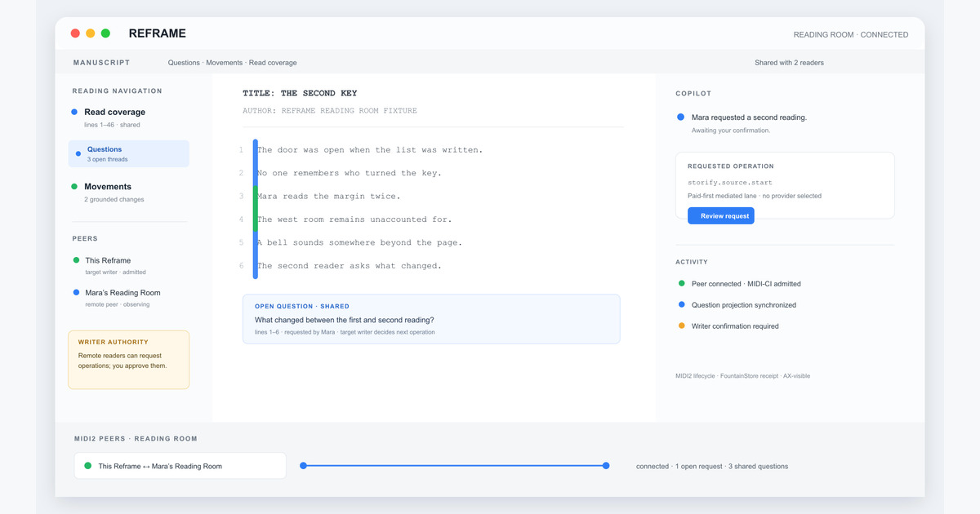
Task: Click line 5 'A bell sounds somewhere'
Action: (x=359, y=243)
